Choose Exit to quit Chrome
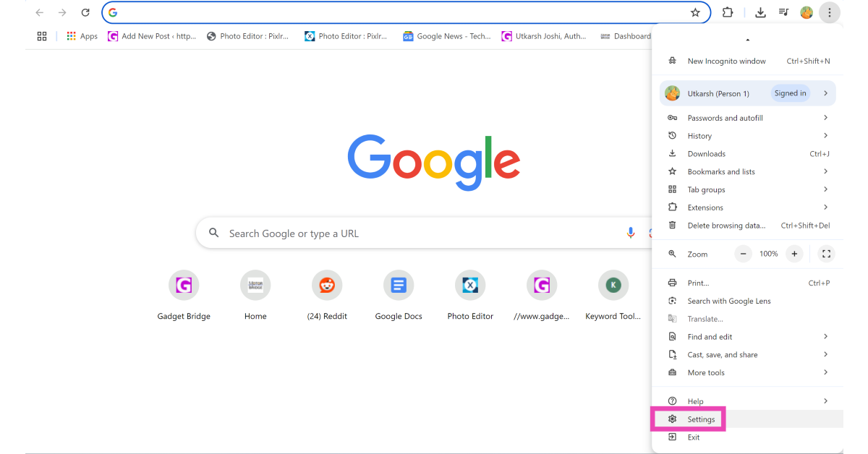Viewport: 868px width, 454px height. 748,437
